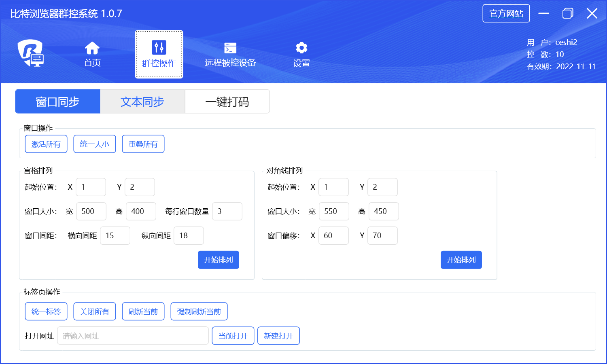The width and height of the screenshot is (607, 364).
Task: Open 远程被控设备 terminal icon
Action: (230, 48)
